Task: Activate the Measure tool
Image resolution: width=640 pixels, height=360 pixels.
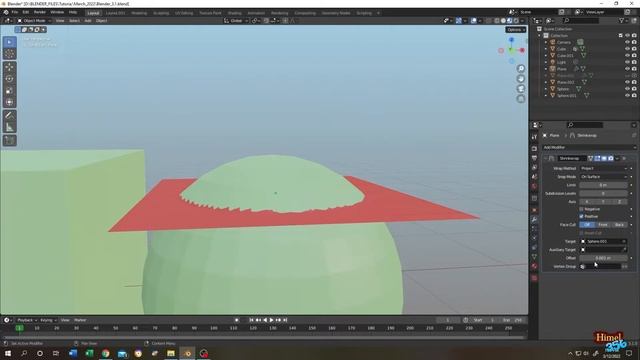Action: pos(9,127)
